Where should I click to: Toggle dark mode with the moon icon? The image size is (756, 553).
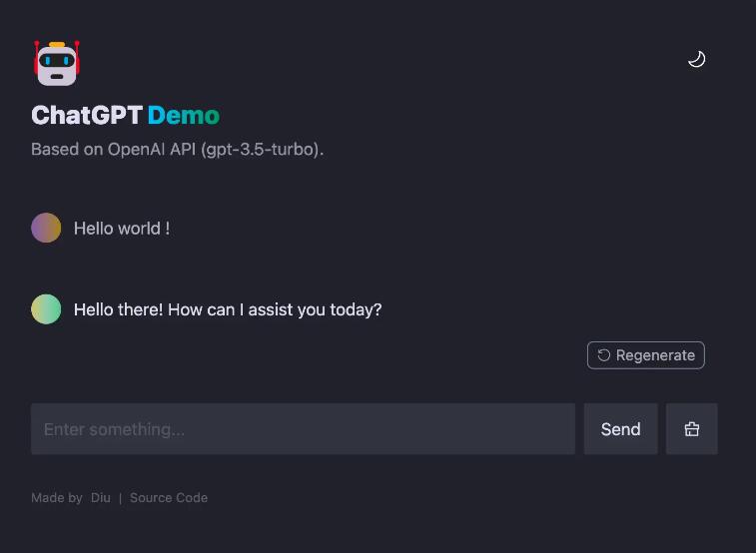697,59
